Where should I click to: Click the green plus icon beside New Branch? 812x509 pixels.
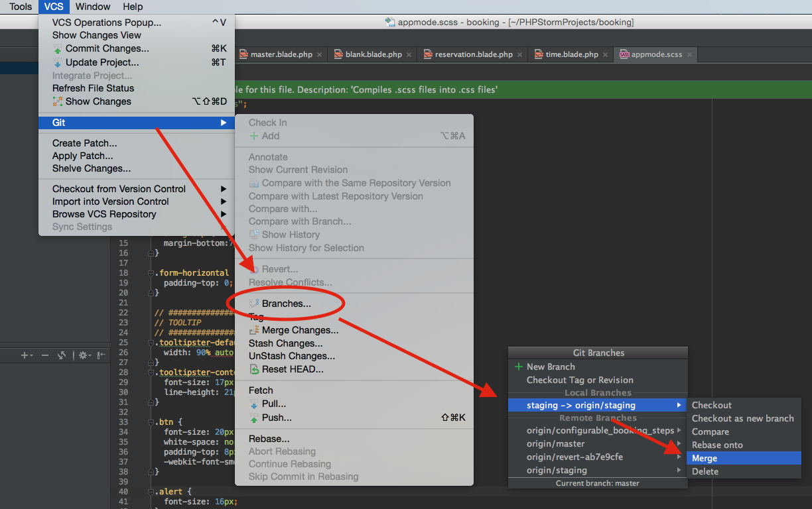pos(519,367)
